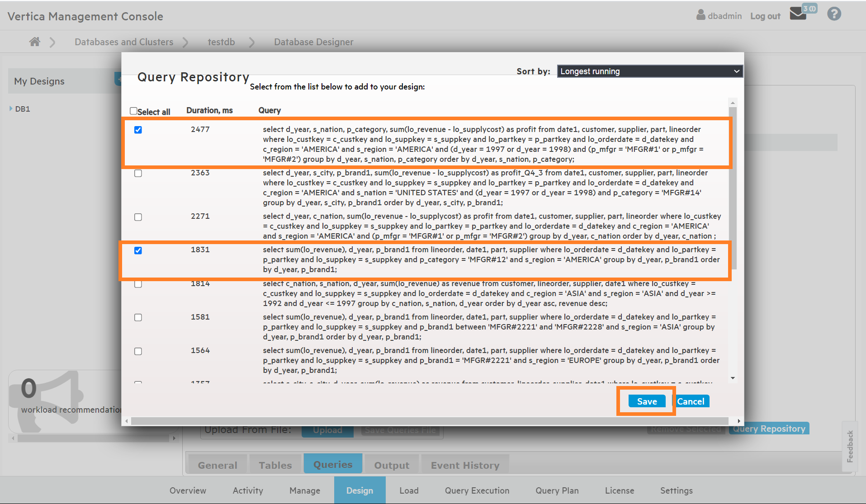866x504 pixels.
Task: Click the left arrow of dialog horizontal scrollbar
Action: point(127,421)
